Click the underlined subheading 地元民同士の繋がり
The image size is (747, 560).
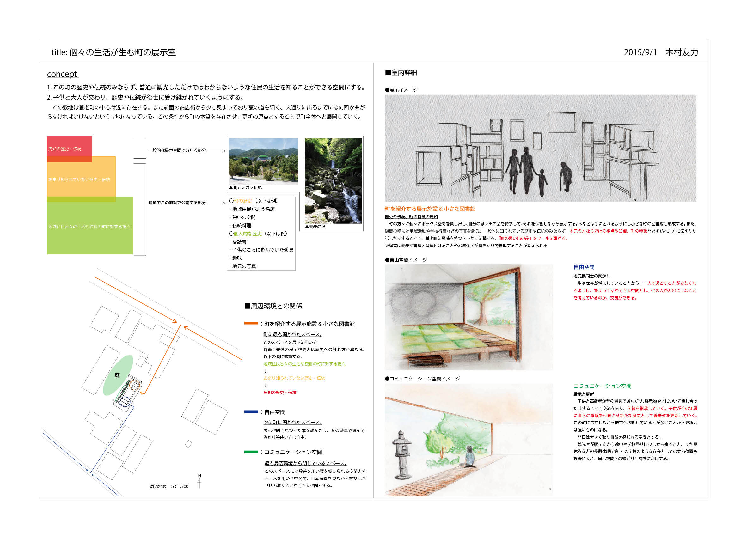click(592, 276)
